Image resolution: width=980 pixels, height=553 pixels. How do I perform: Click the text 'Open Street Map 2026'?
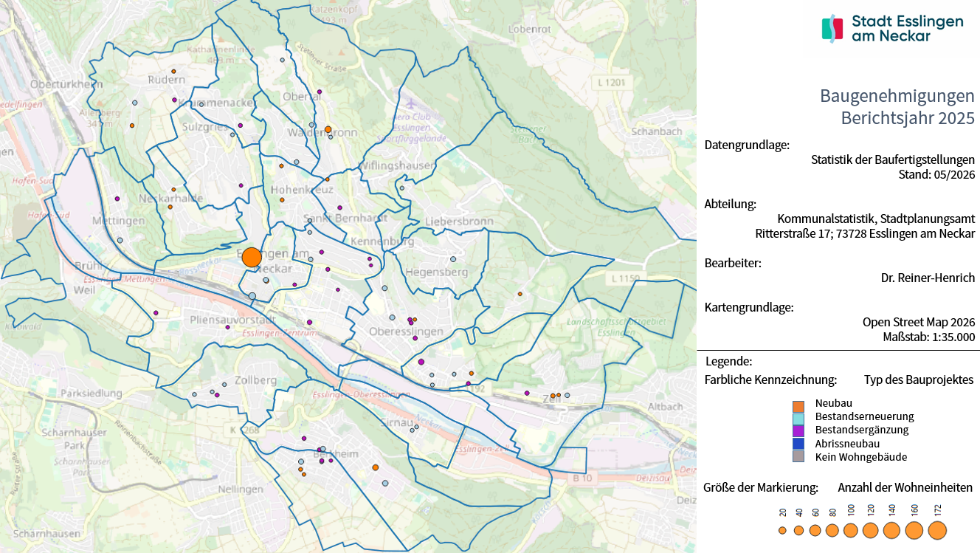pyautogui.click(x=919, y=322)
